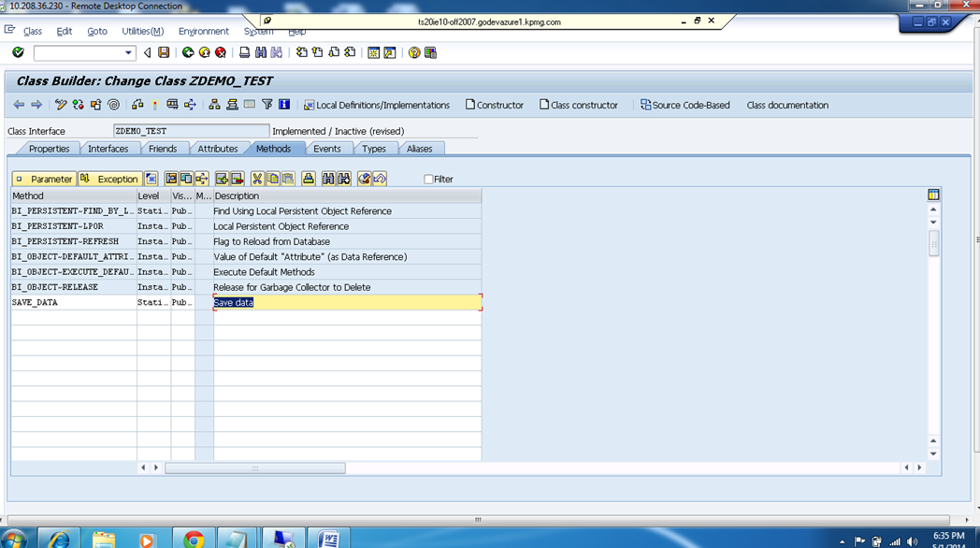Click the Find binoculars icon in standard toolbar

pos(261,52)
